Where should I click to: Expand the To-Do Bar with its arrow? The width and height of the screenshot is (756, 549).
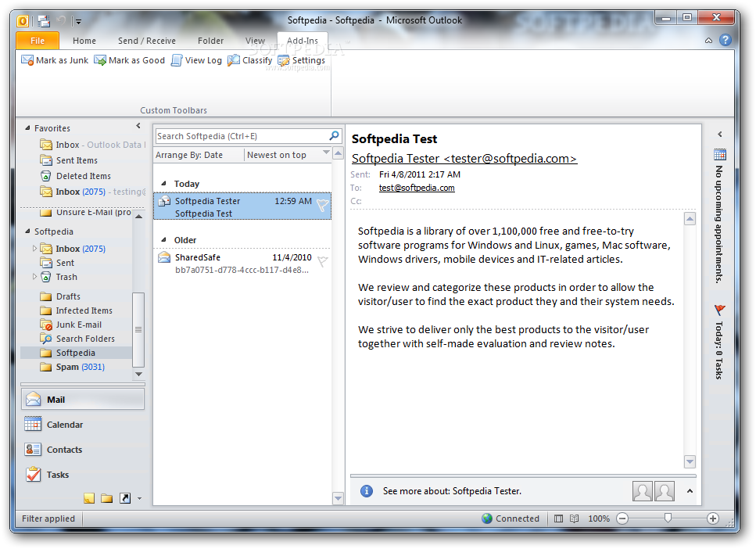click(x=720, y=134)
